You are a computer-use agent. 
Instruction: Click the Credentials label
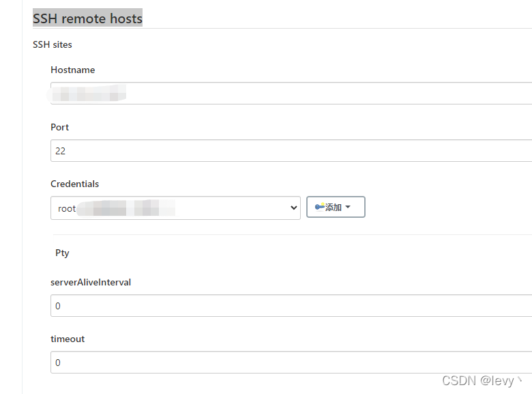tap(74, 184)
